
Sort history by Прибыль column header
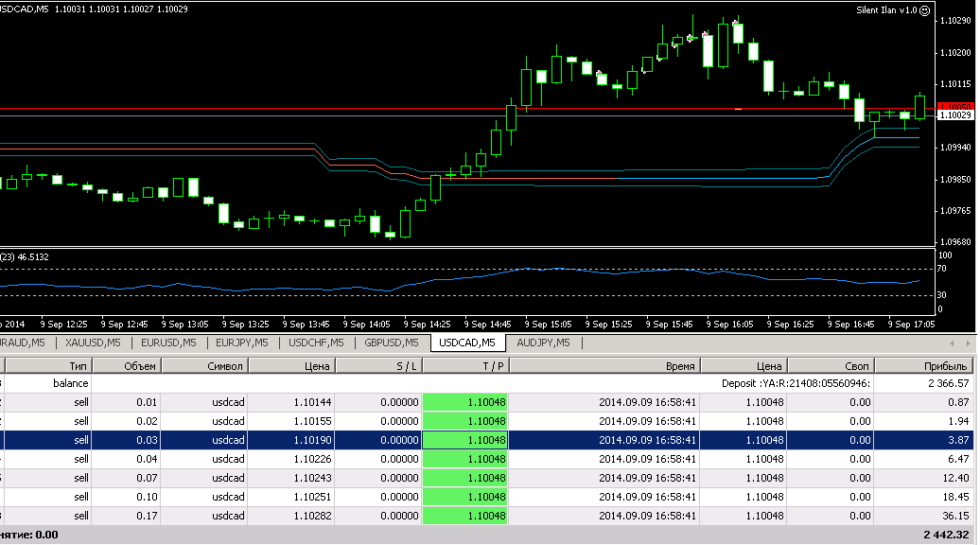click(x=924, y=365)
